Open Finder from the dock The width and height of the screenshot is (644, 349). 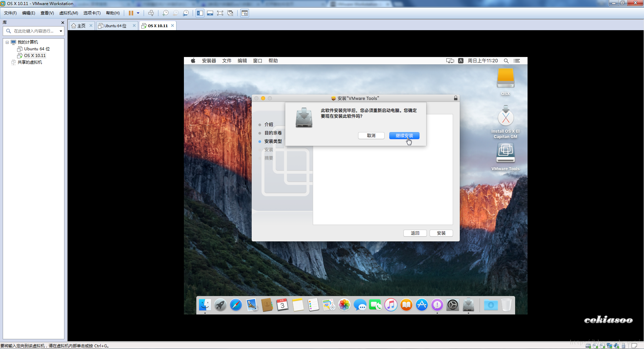205,305
